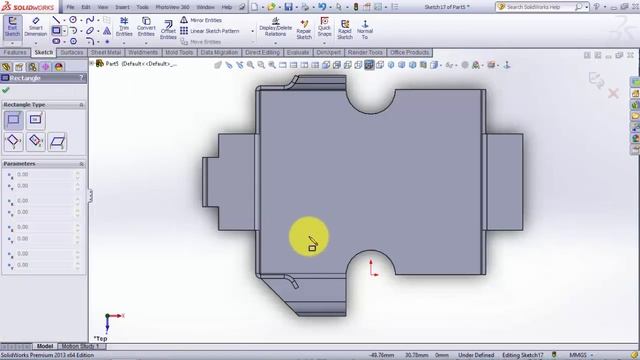Select the Corner Rectangle type
The height and width of the screenshot is (360, 640).
(13, 120)
